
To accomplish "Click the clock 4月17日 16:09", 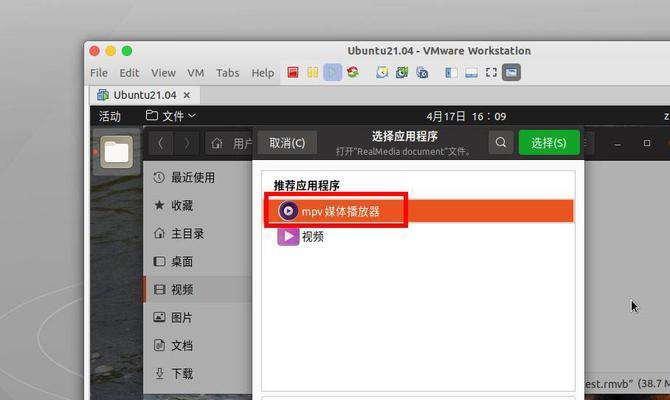I will (466, 116).
